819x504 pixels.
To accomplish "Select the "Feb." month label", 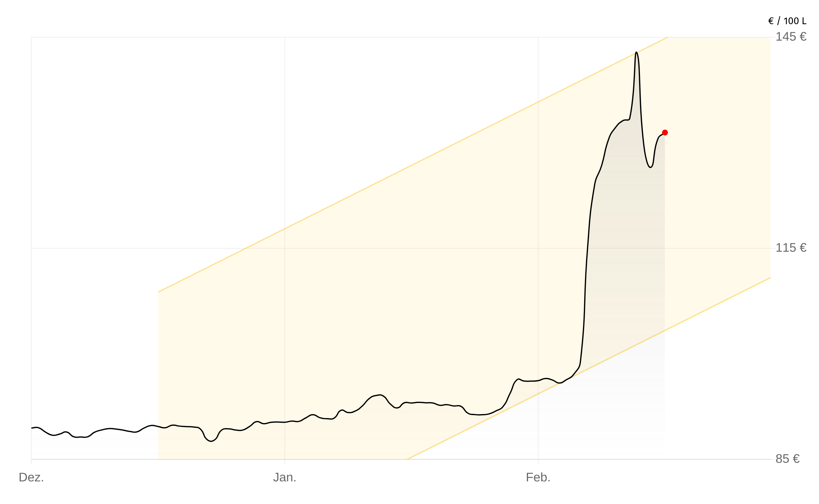I will coord(538,477).
